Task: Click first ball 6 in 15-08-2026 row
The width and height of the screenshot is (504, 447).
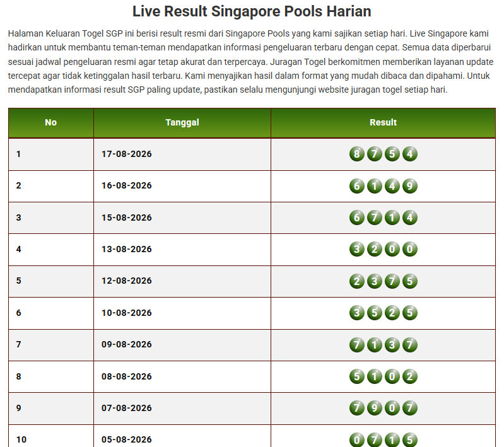Action: [357, 218]
